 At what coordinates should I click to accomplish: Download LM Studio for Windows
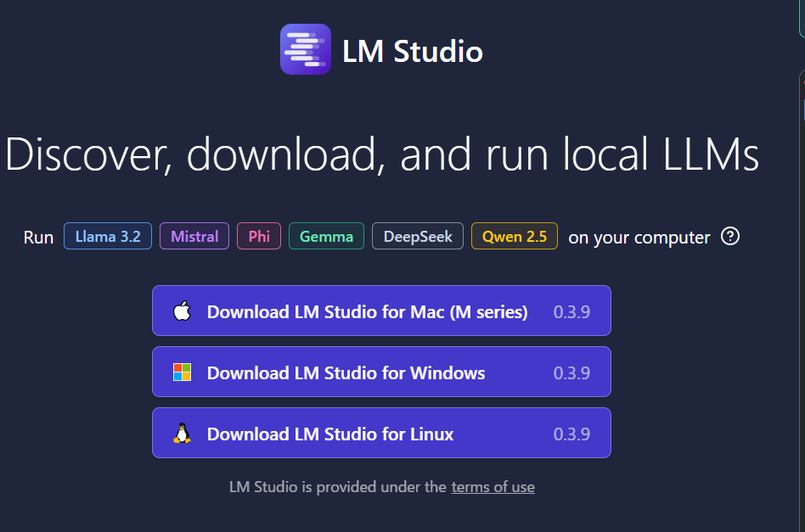(381, 372)
